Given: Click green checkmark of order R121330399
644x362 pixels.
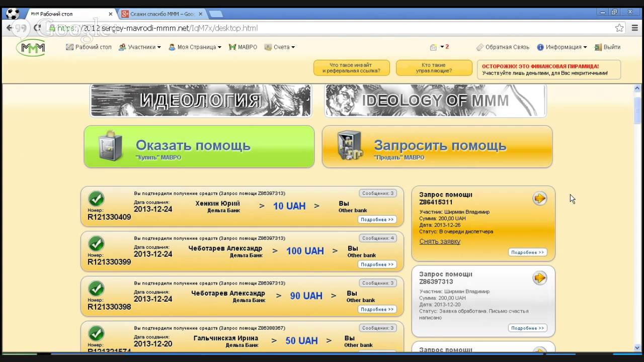Looking at the screenshot, I should pos(96,244).
